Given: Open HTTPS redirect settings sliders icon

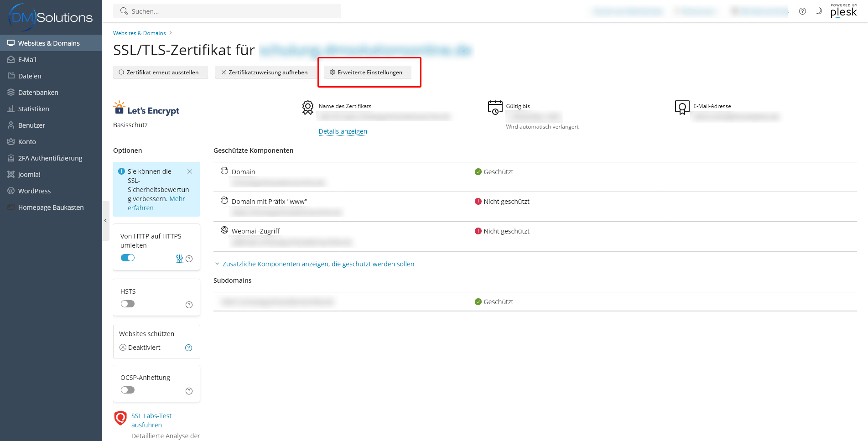Looking at the screenshot, I should 179,259.
